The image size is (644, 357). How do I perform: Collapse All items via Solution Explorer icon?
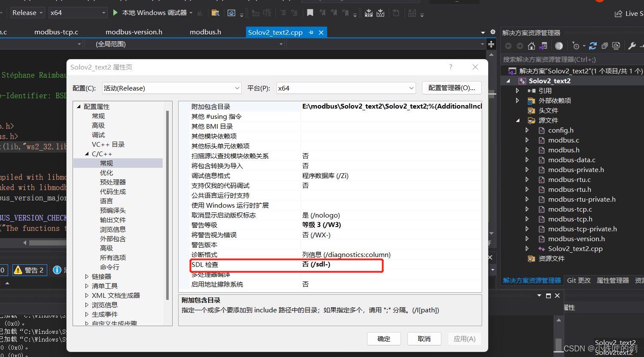coord(605,45)
